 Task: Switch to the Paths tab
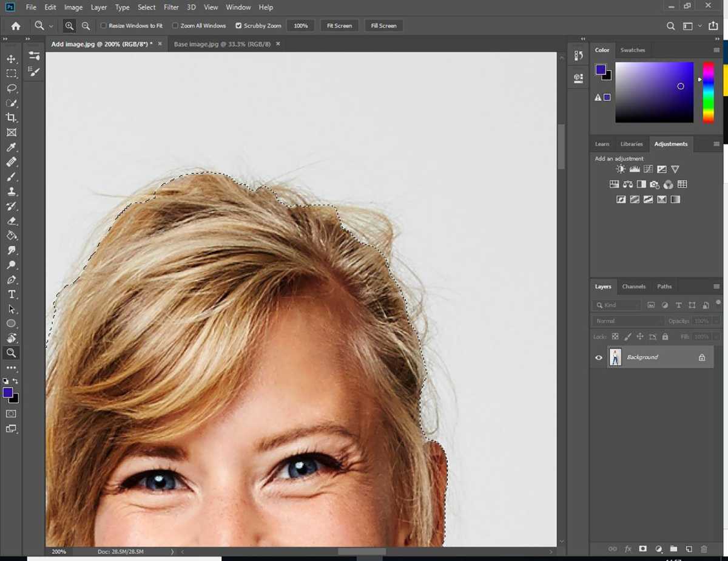pyautogui.click(x=664, y=287)
